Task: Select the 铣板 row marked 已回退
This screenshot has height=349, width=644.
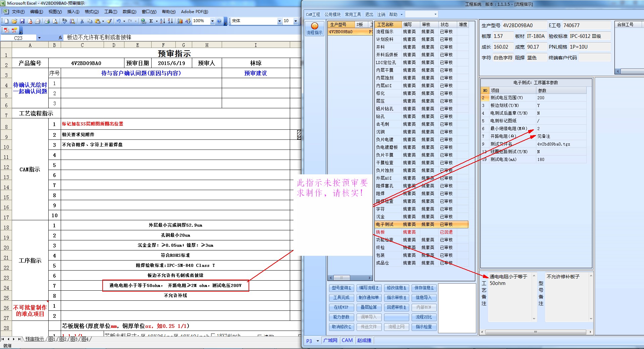Action: 421,232
